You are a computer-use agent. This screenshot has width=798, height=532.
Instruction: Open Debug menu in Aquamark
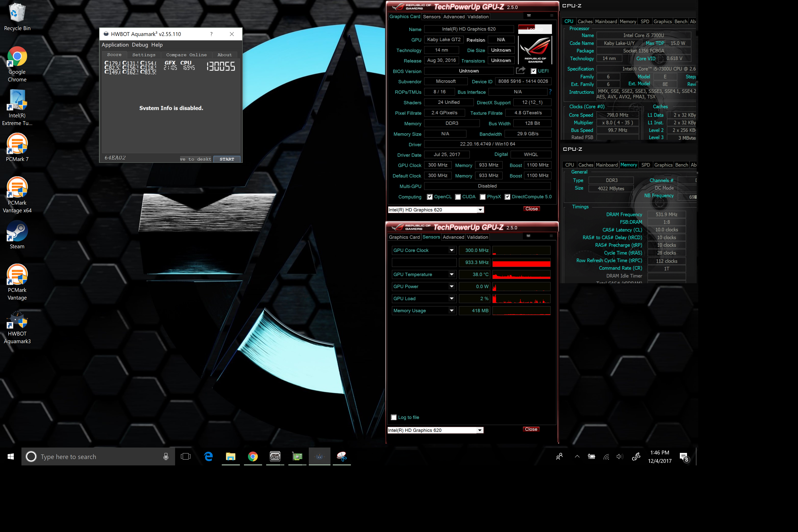(140, 45)
